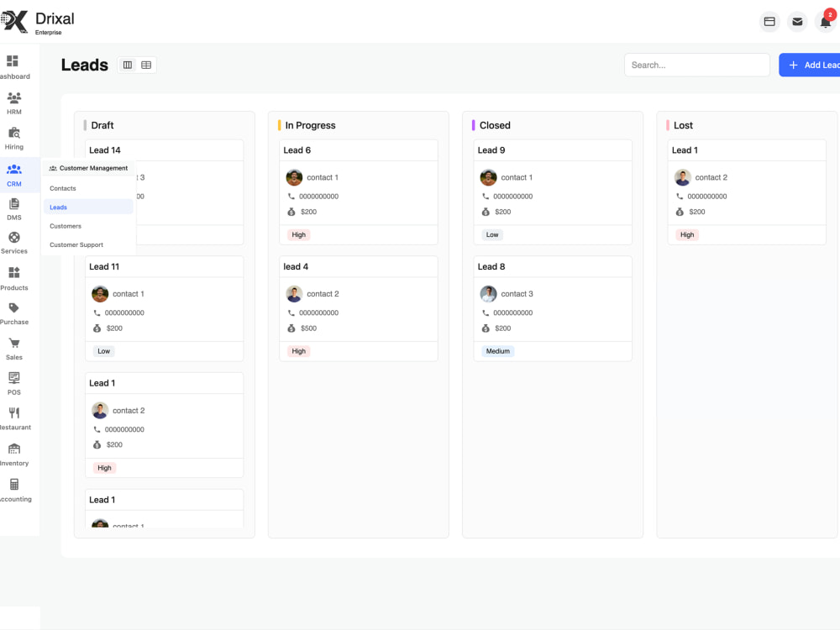Click the High tag on lead 4

(299, 351)
